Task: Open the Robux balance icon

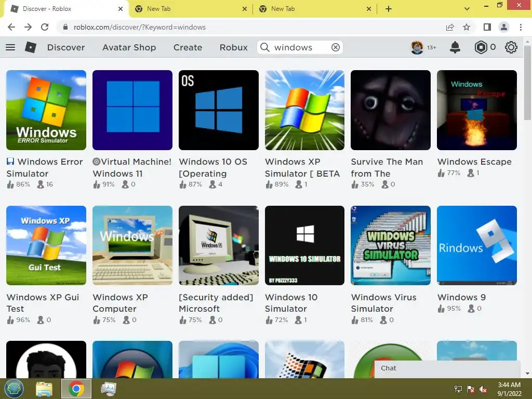Action: [x=481, y=47]
